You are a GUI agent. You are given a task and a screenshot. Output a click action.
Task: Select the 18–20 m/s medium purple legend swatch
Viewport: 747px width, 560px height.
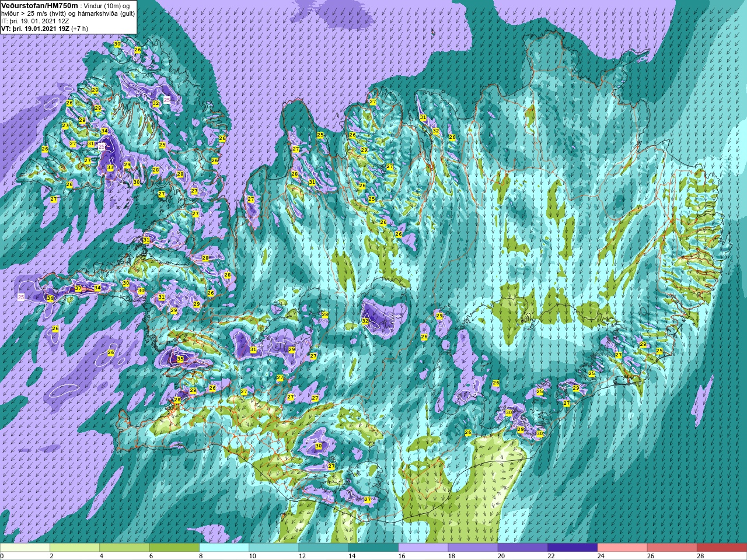coord(473,548)
